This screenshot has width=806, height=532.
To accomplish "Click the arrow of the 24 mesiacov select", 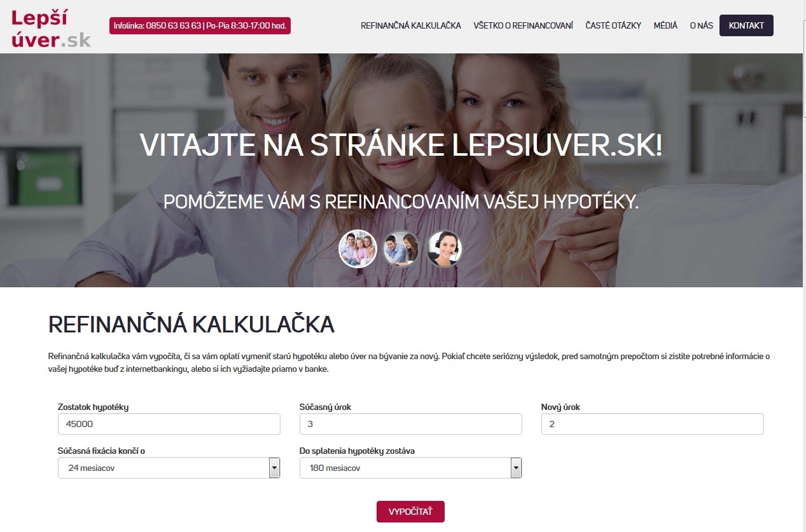I will (x=274, y=468).
